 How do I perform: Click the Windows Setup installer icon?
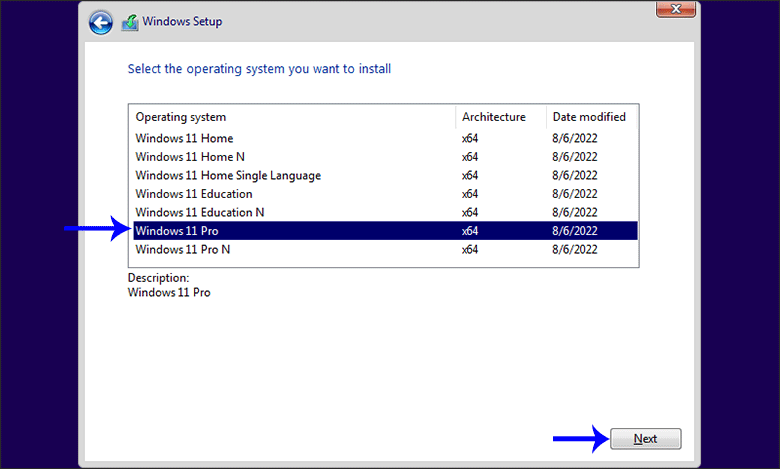130,22
